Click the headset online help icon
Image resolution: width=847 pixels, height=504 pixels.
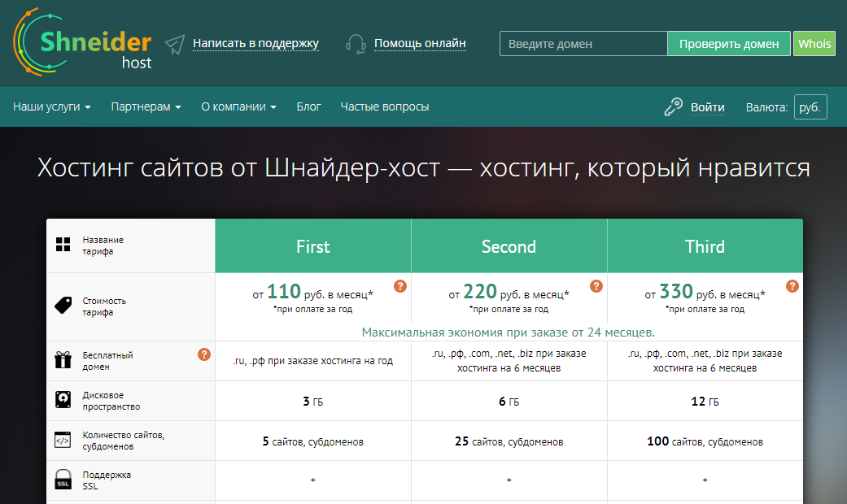pos(355,44)
